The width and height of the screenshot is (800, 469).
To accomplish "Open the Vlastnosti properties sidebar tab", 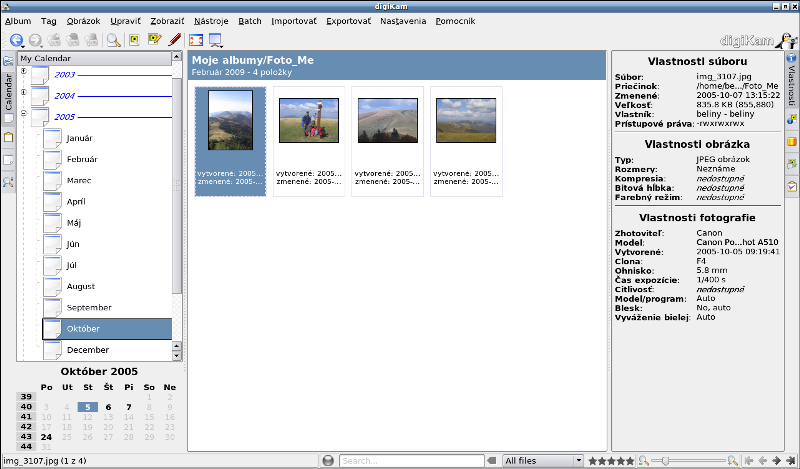I will 791,79.
